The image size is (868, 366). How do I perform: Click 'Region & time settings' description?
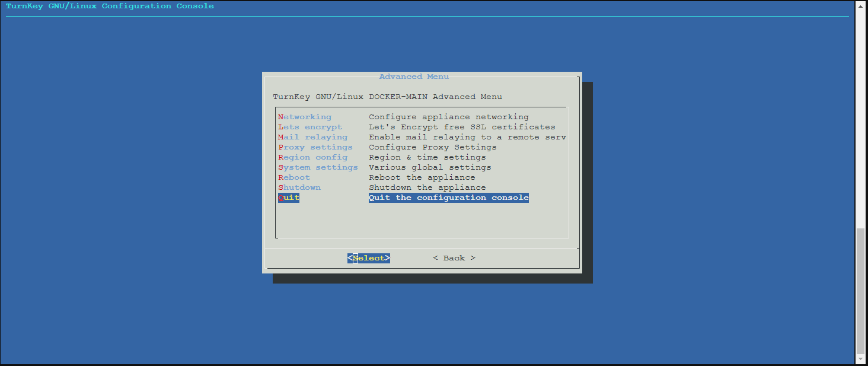(427, 157)
